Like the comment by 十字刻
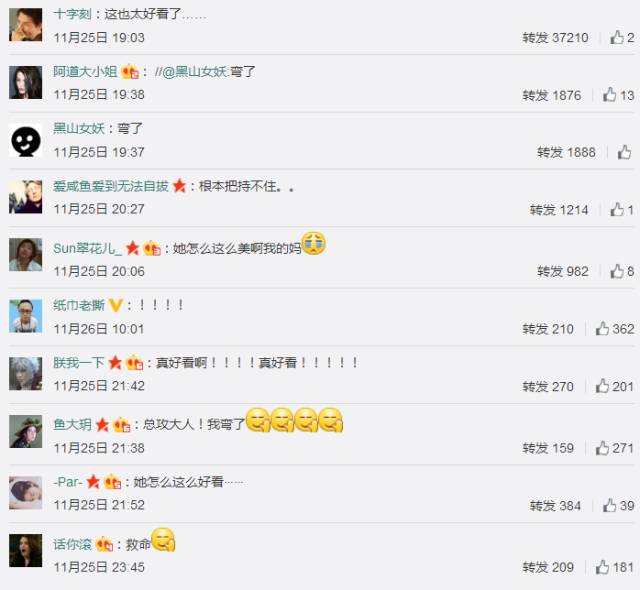Screen dimensions: 640x590 point(616,38)
